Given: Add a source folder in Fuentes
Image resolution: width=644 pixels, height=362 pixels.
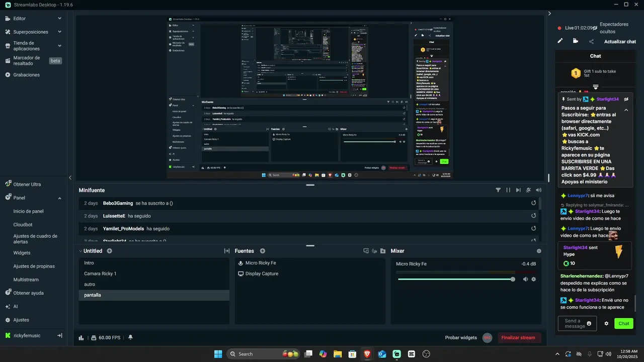Looking at the screenshot, I should point(383,251).
